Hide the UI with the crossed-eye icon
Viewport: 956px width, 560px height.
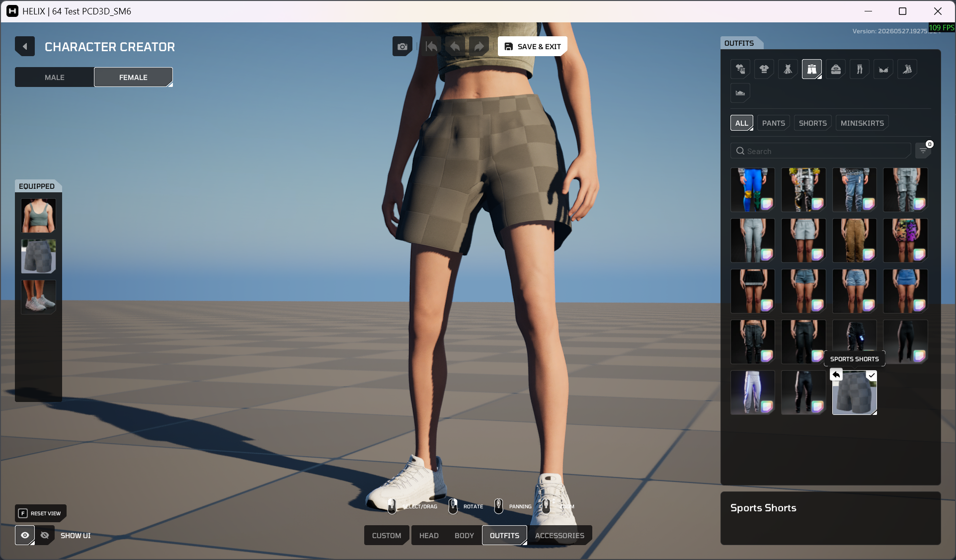point(45,535)
